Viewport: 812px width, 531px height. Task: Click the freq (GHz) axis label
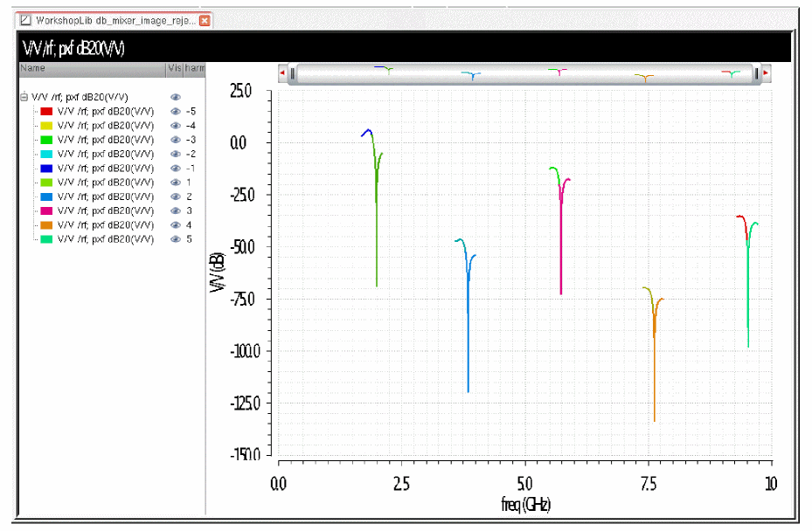[x=525, y=505]
